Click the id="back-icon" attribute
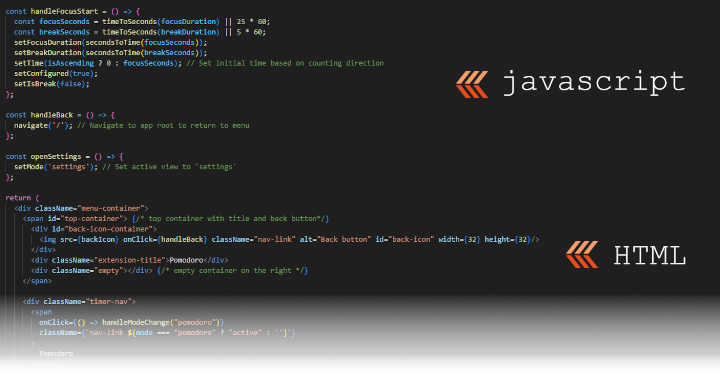The image size is (720, 376). pos(404,240)
